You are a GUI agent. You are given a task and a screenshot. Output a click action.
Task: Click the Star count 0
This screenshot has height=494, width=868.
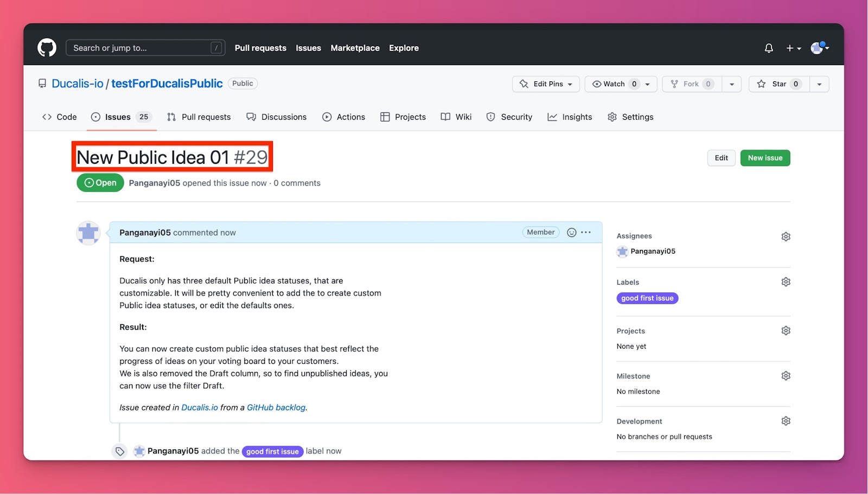tap(796, 84)
